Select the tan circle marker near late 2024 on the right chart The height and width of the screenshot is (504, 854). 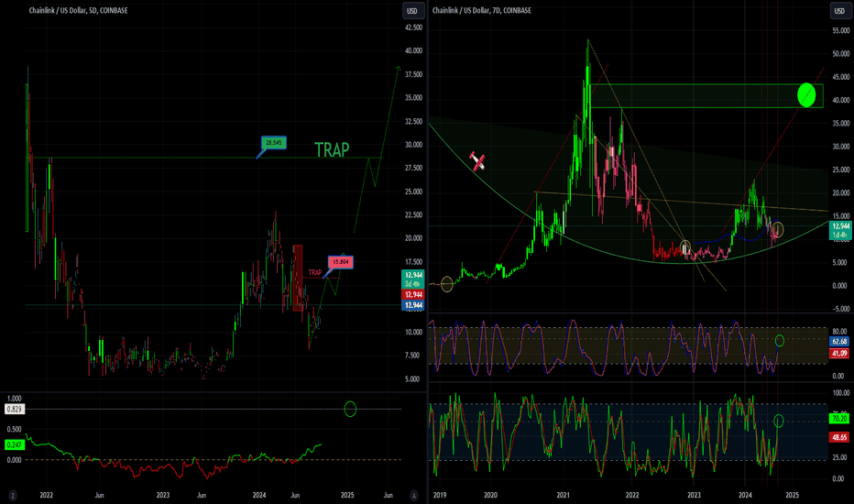click(778, 230)
